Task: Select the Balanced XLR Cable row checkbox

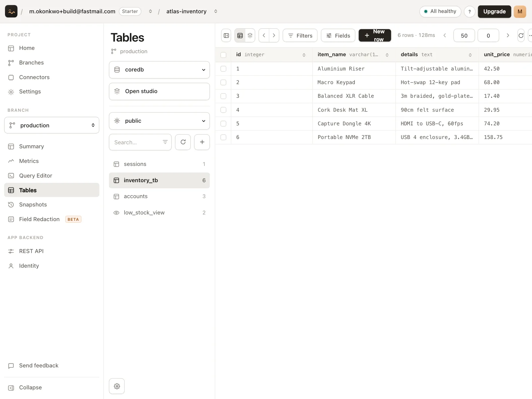Action: (223, 96)
